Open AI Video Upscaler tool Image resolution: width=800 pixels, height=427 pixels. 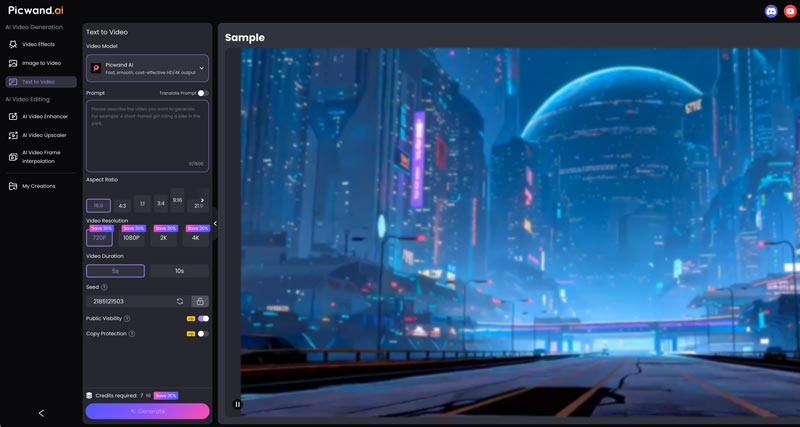[45, 134]
